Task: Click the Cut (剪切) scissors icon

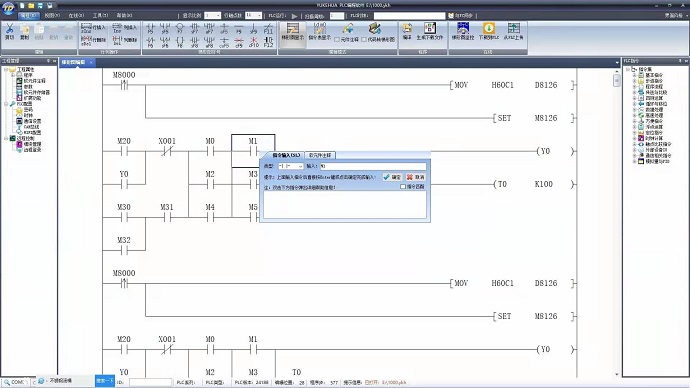Action: tap(9, 29)
